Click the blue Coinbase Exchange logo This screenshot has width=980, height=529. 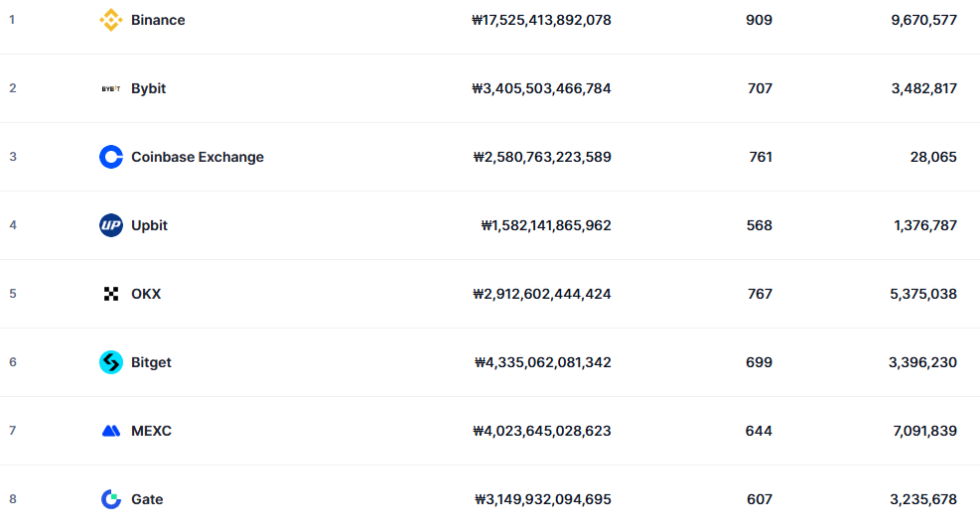coord(110,157)
